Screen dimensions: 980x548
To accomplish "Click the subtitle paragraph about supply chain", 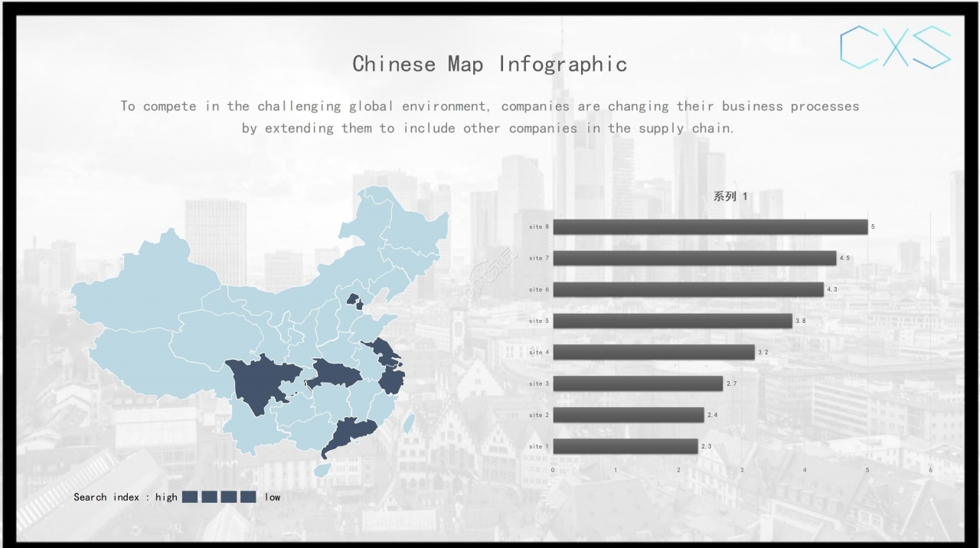I will [490, 117].
